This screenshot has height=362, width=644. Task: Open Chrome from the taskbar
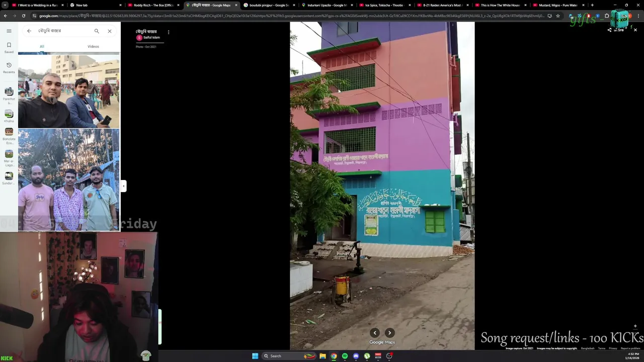334,356
